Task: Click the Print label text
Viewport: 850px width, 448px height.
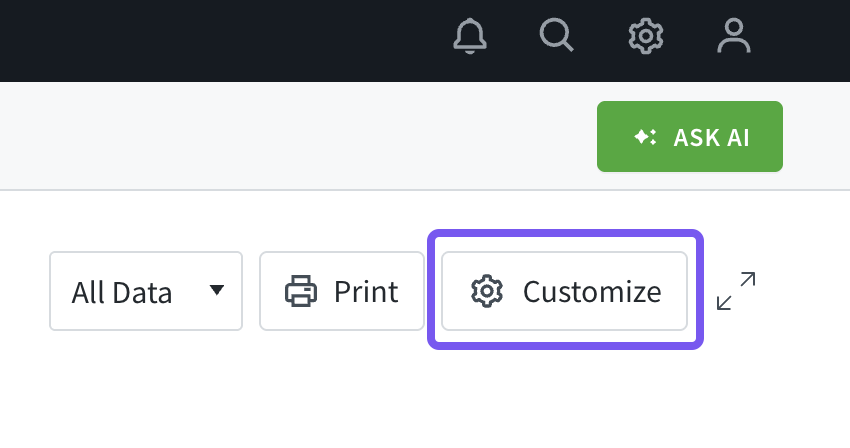Action: pos(366,292)
